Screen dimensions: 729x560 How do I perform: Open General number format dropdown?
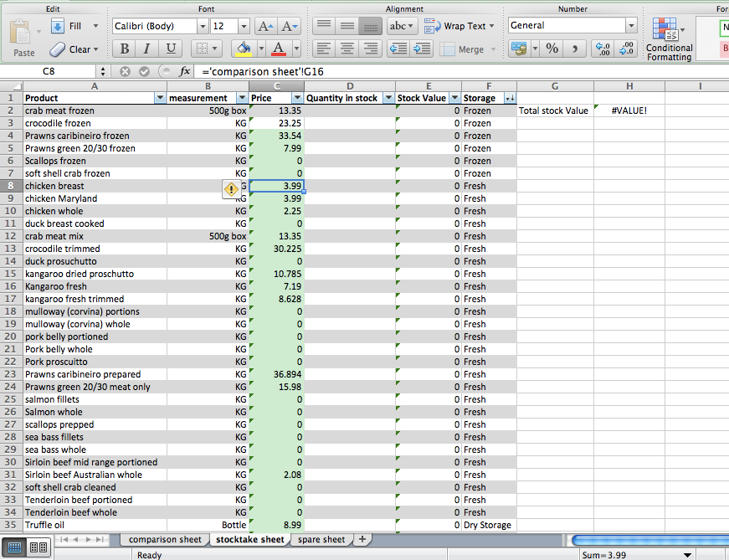[x=631, y=26]
